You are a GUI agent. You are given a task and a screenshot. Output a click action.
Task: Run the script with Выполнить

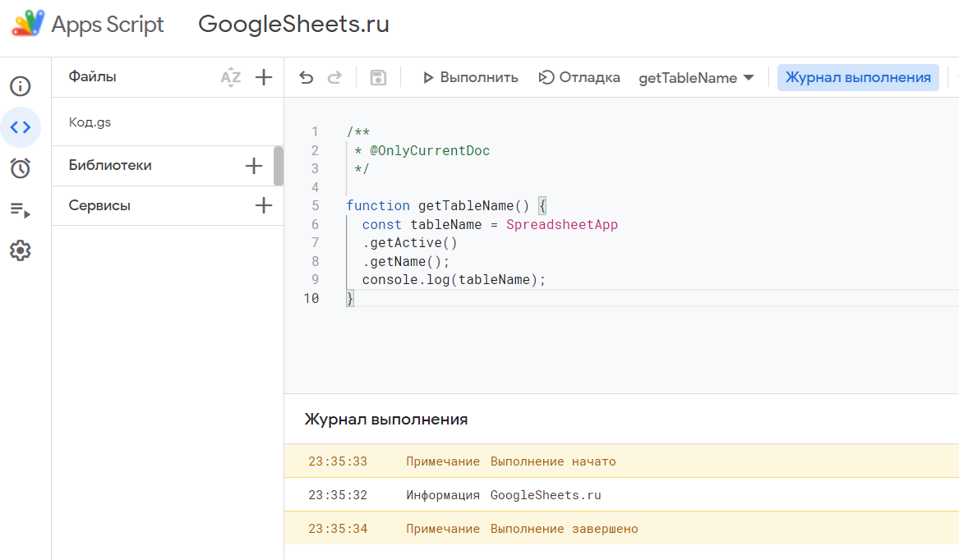[470, 78]
